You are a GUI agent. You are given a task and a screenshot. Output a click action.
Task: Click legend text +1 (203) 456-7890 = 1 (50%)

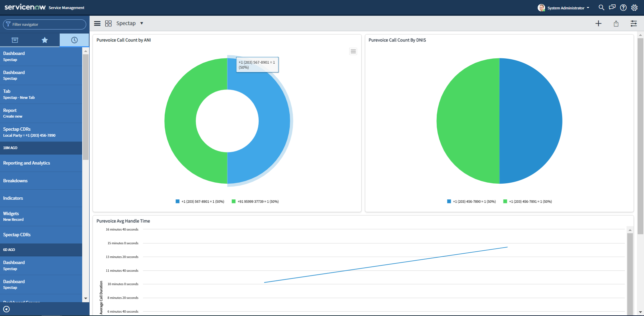474,202
